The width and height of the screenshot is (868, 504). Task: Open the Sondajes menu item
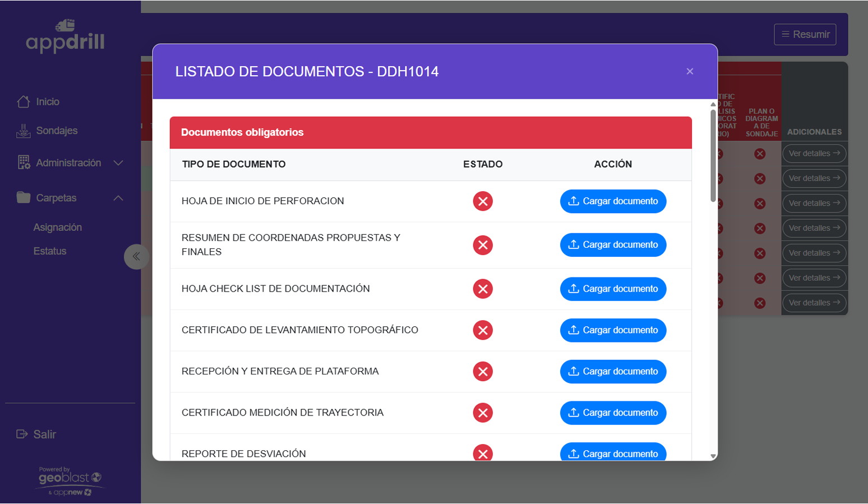tap(57, 131)
